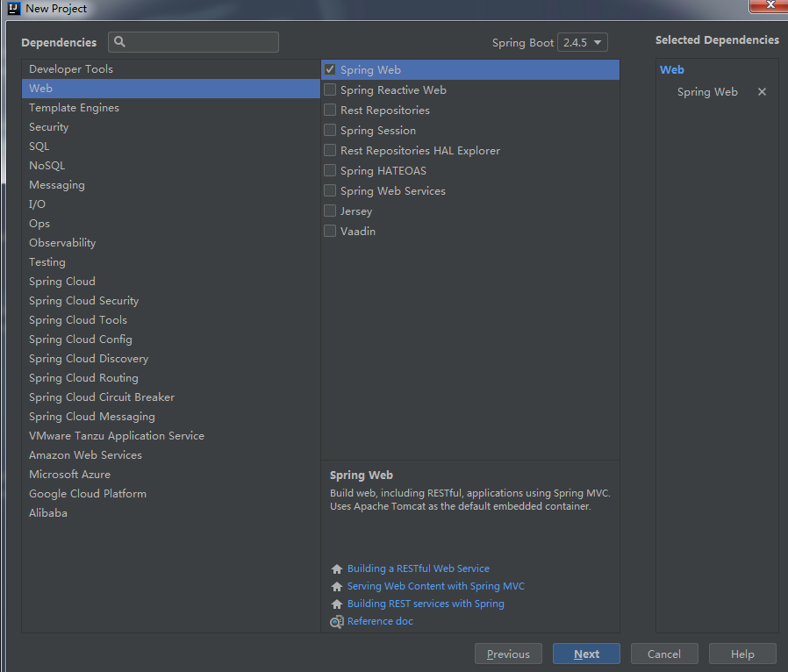This screenshot has height=672, width=788.
Task: Click the Reference doc icon
Action: click(x=337, y=622)
